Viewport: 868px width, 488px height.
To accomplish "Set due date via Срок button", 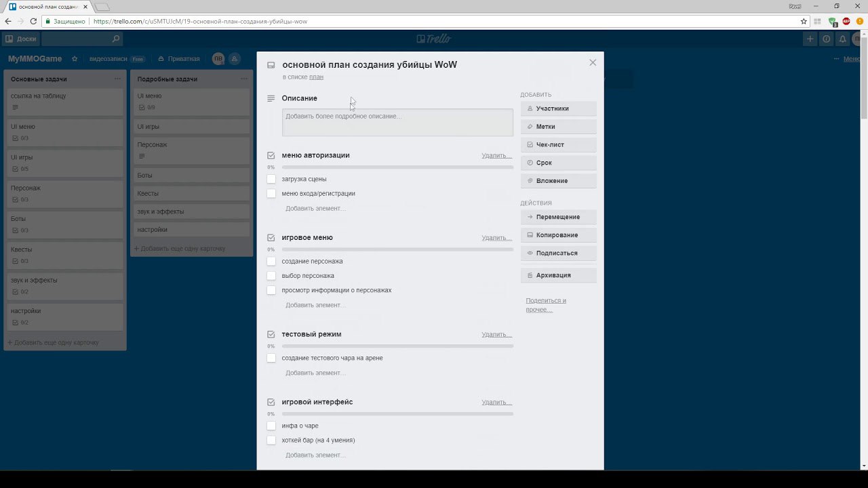I will tap(559, 163).
